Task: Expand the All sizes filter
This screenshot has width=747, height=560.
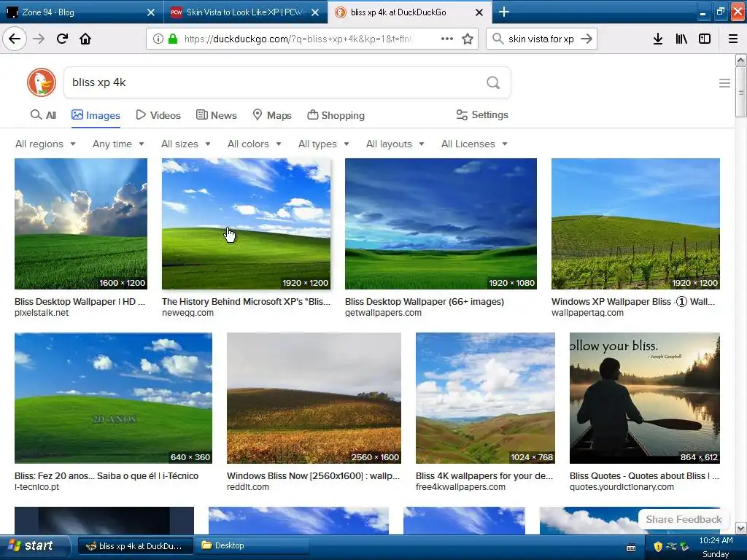Action: click(186, 144)
